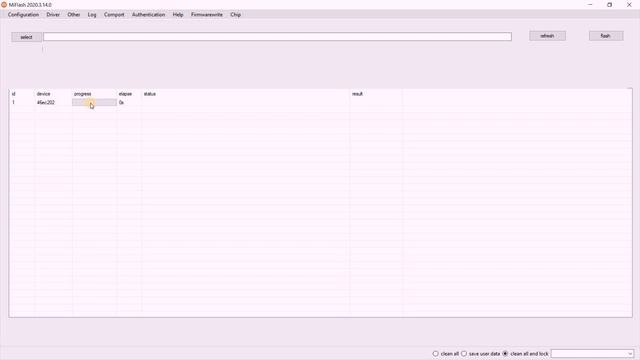Open the Chip menu

tap(236, 15)
